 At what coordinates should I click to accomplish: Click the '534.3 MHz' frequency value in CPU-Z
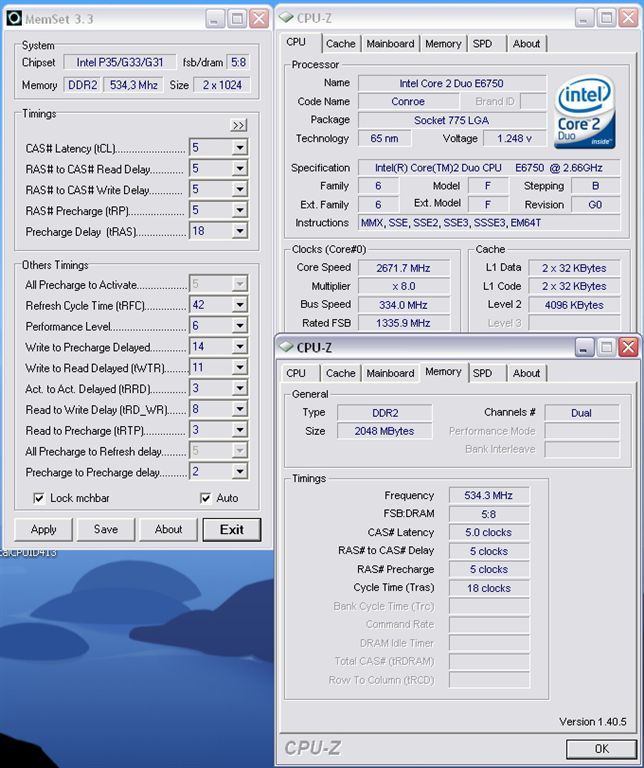[489, 495]
